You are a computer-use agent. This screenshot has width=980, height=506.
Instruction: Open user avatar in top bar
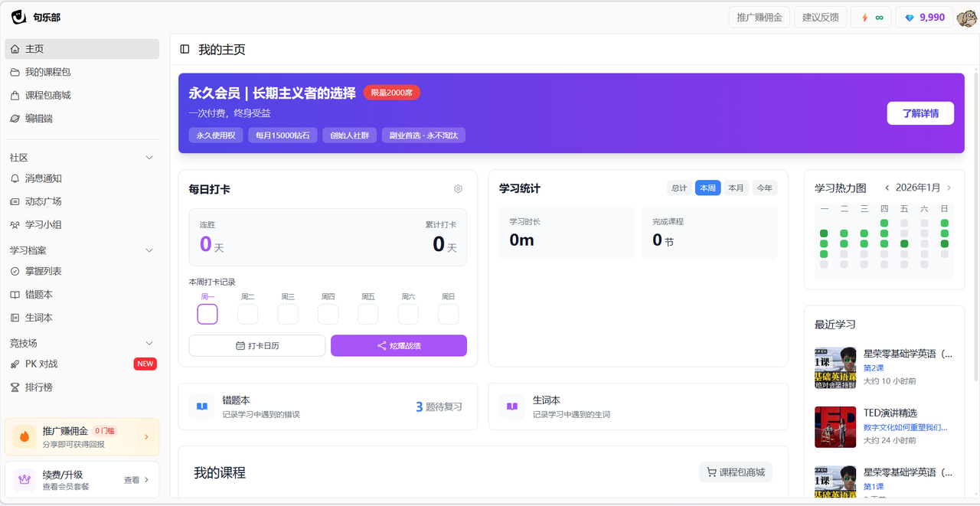click(x=967, y=17)
